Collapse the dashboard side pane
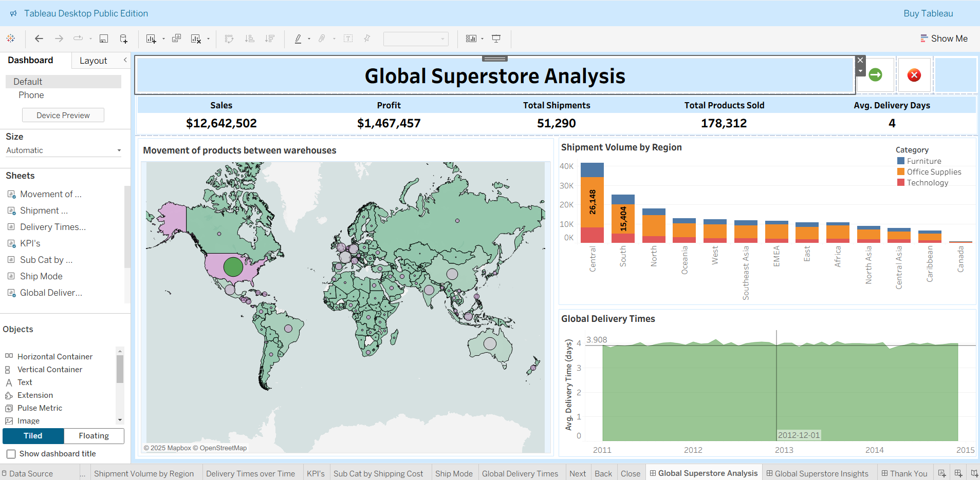 (125, 60)
